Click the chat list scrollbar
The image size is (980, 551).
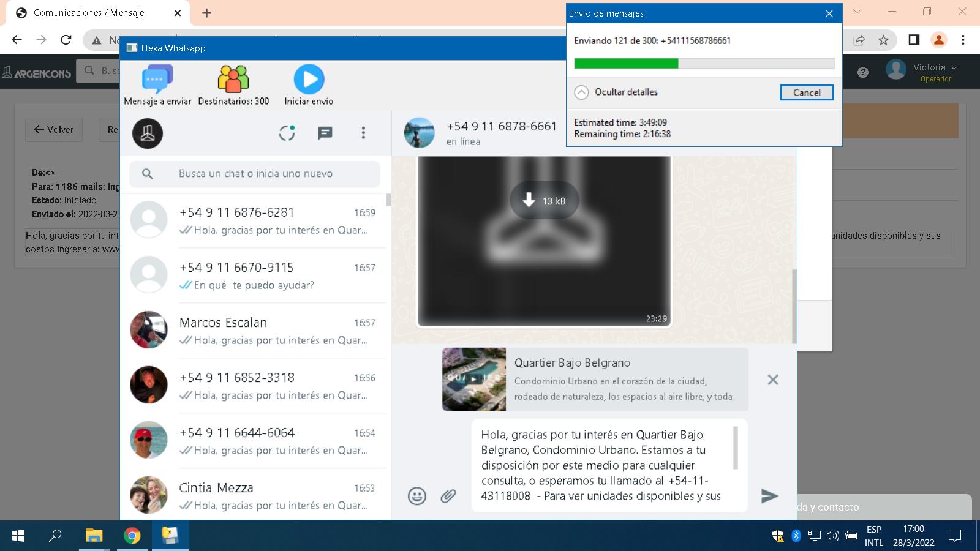pyautogui.click(x=388, y=200)
